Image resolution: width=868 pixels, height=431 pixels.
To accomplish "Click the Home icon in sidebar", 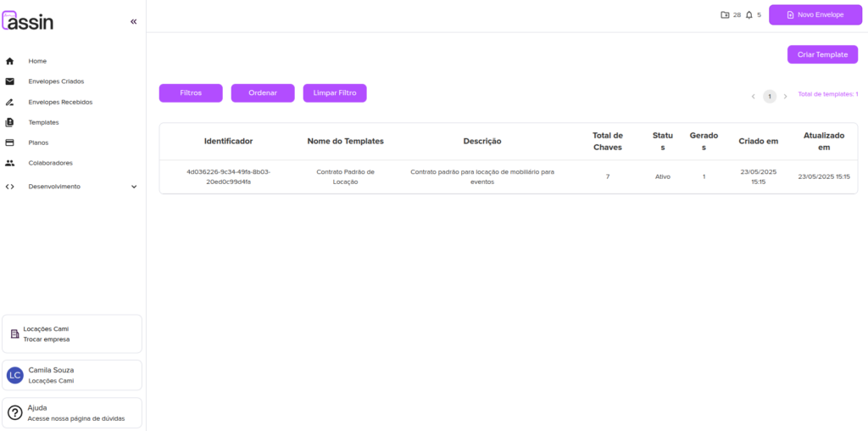I will (10, 61).
